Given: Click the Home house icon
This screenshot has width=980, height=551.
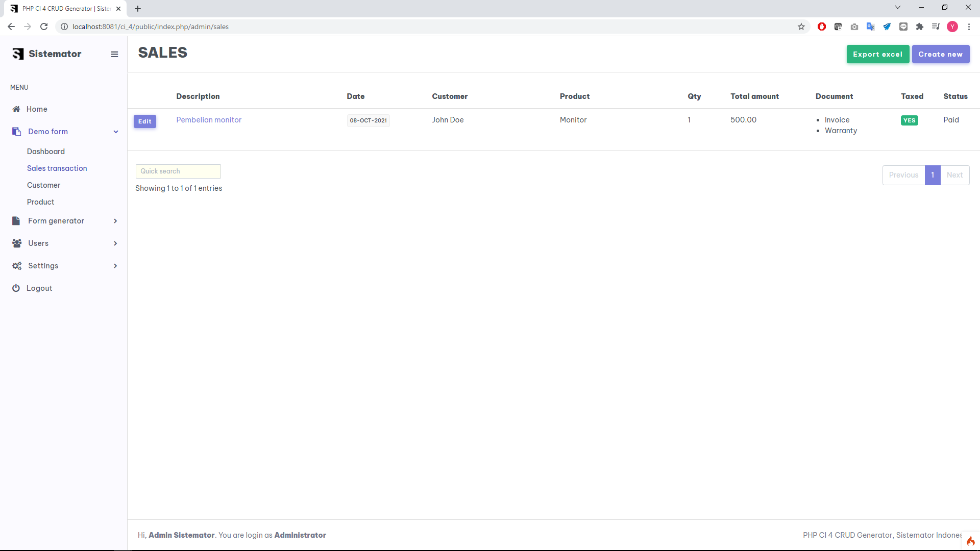Looking at the screenshot, I should pos(16,109).
